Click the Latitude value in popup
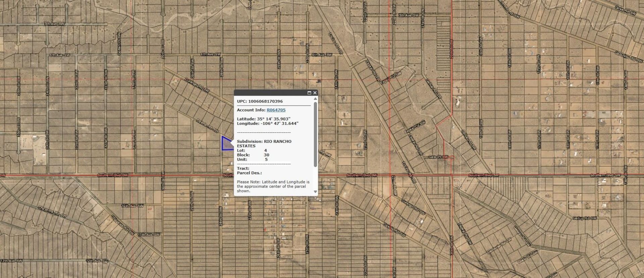 [274, 119]
